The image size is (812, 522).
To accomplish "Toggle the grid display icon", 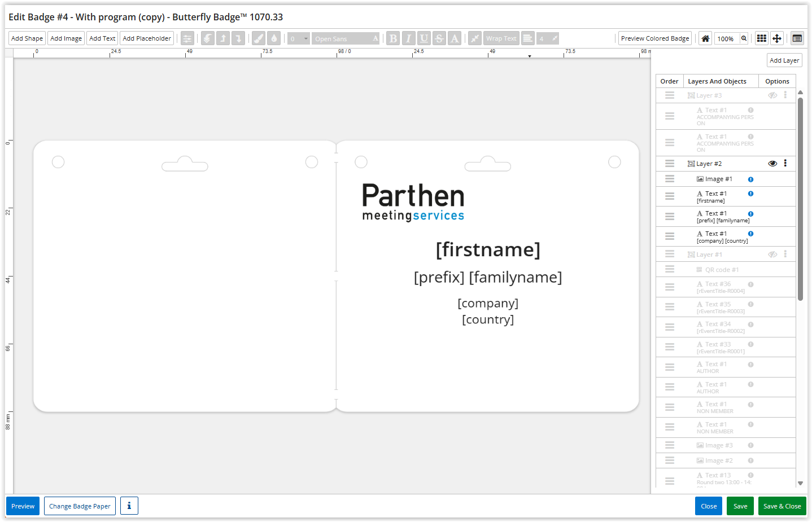I will (761, 38).
